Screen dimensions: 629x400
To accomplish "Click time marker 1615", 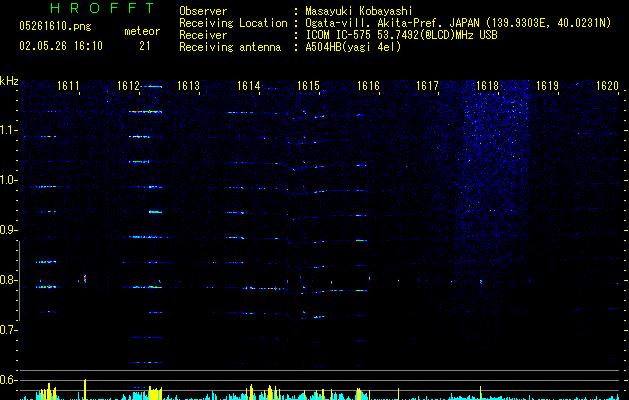I will [x=308, y=86].
